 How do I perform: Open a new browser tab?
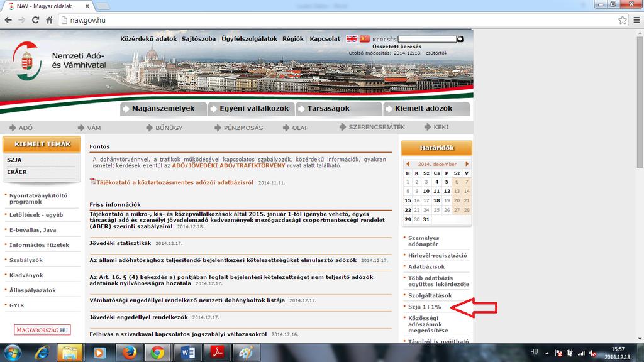pyautogui.click(x=103, y=6)
